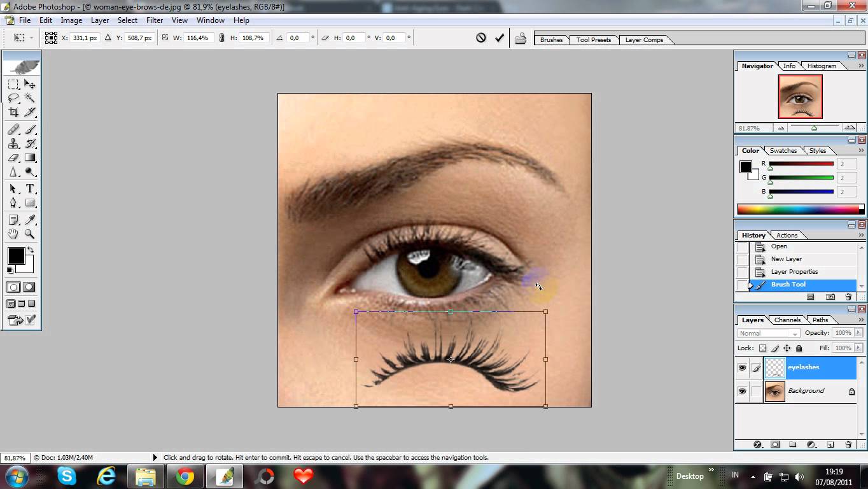Select the Notes tool
Screen dimensions: 868x489
pos(13,220)
